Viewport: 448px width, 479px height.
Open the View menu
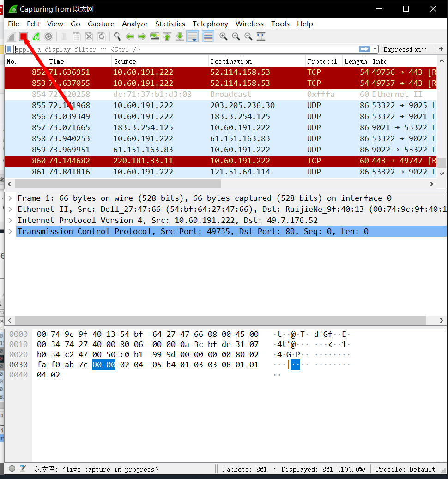(x=55, y=24)
